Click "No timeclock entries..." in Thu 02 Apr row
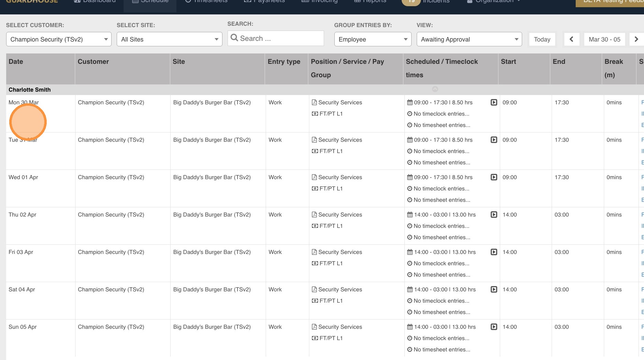 coord(441,226)
